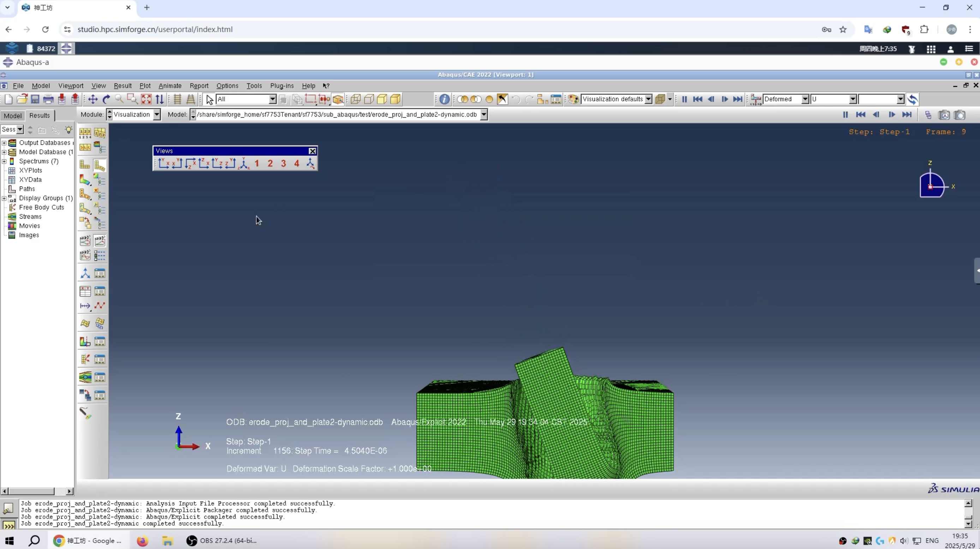
Task: Pause animation in the lower playback row
Action: tap(845, 114)
